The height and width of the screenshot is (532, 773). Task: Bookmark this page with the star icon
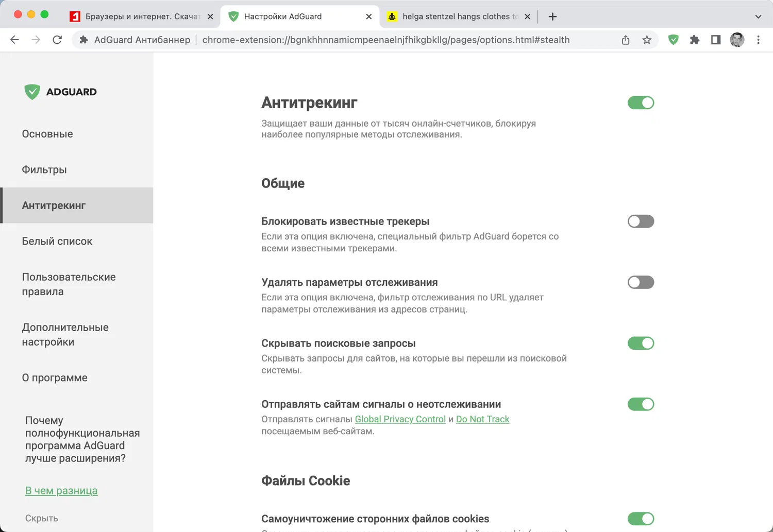[x=647, y=40]
